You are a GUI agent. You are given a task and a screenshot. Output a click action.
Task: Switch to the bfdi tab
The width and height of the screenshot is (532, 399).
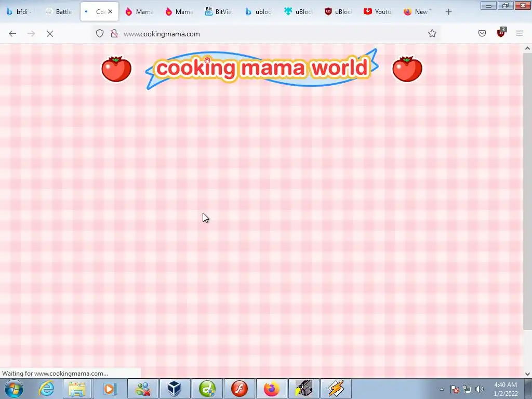(x=20, y=12)
